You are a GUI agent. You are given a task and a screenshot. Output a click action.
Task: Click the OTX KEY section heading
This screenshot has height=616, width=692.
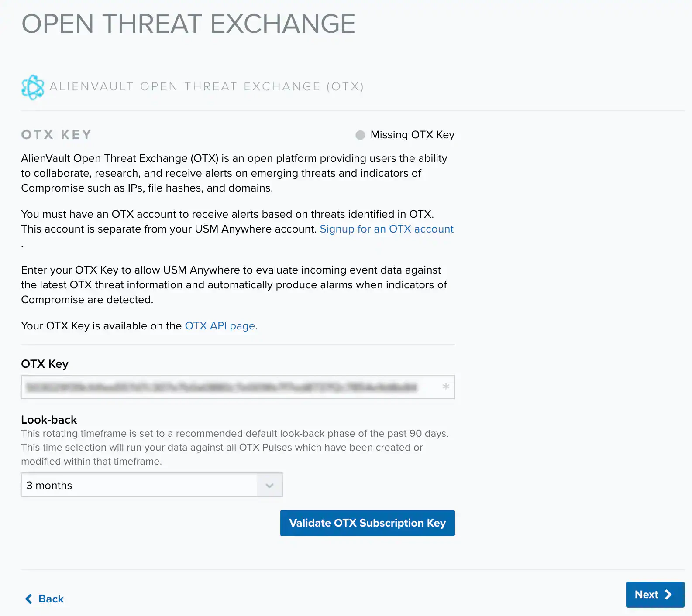[56, 135]
